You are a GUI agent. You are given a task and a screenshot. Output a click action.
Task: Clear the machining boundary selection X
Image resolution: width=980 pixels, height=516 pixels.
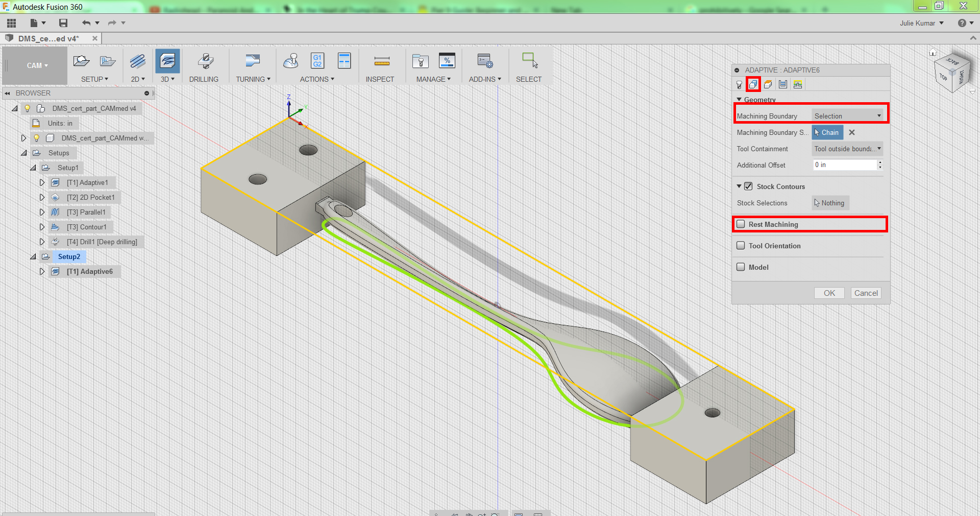pyautogui.click(x=852, y=132)
